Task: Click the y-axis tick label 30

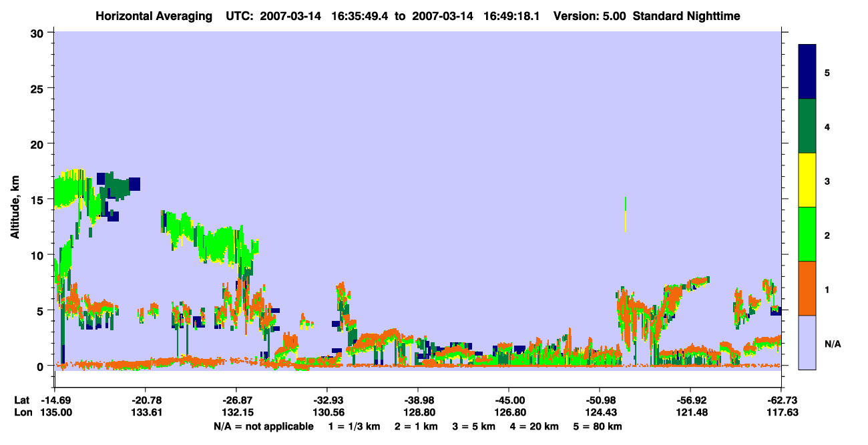Action: tap(38, 33)
